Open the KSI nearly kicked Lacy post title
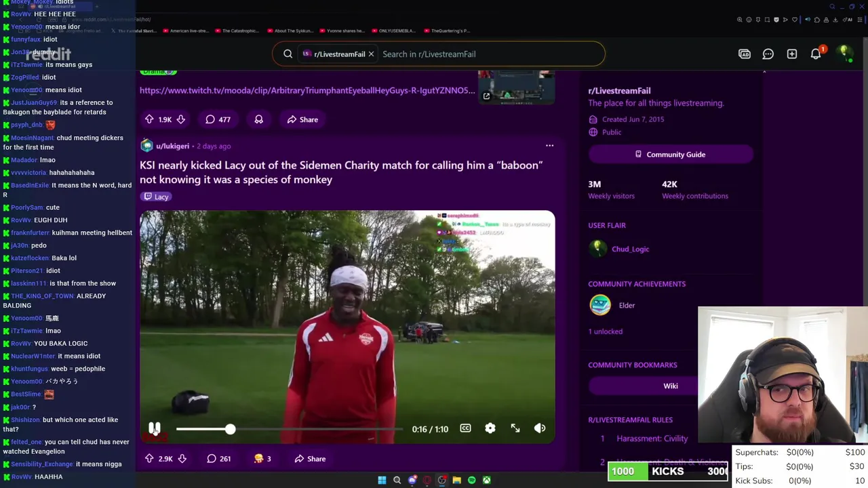 click(341, 172)
